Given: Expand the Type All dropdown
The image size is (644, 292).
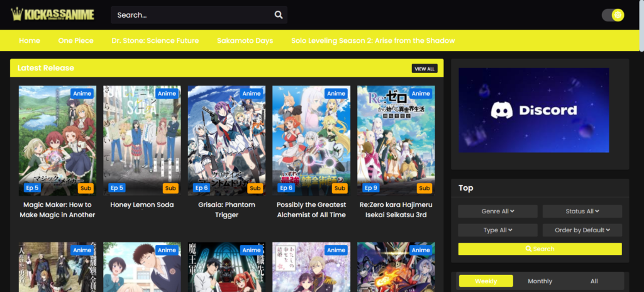Looking at the screenshot, I should coord(498,230).
